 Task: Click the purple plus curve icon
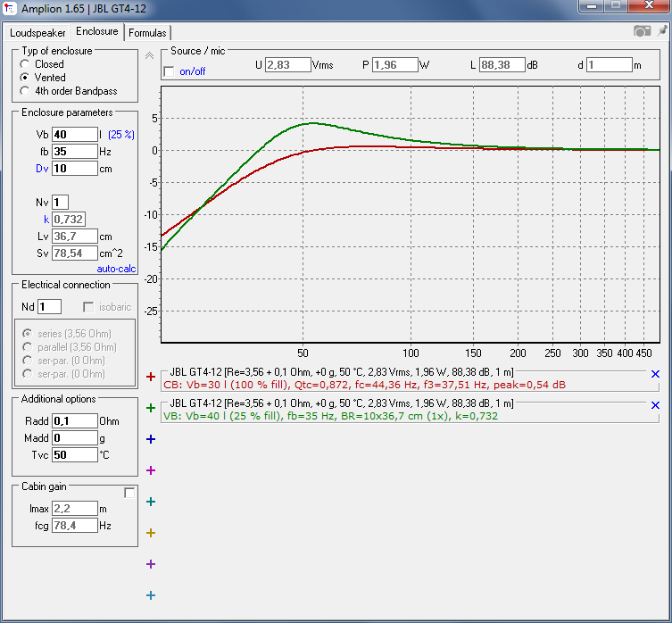151,564
